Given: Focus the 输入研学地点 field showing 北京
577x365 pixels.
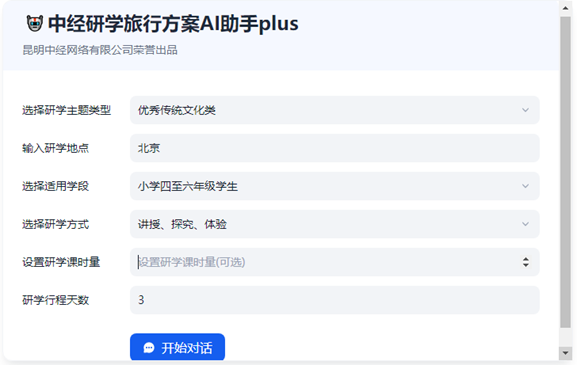Looking at the screenshot, I should coord(335,148).
